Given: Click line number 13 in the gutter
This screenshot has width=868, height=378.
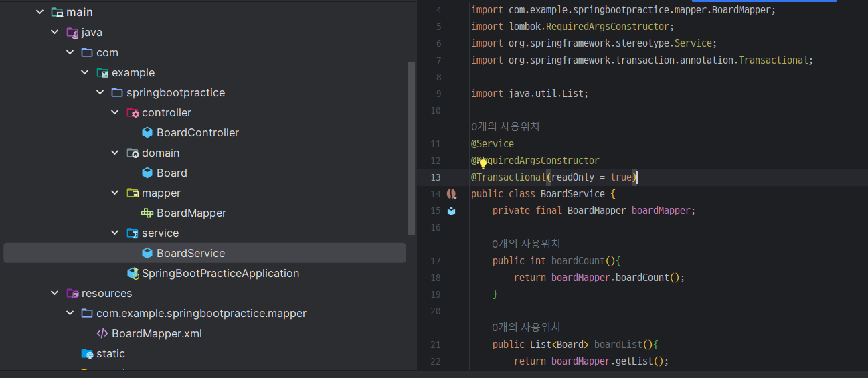Looking at the screenshot, I should (x=436, y=177).
